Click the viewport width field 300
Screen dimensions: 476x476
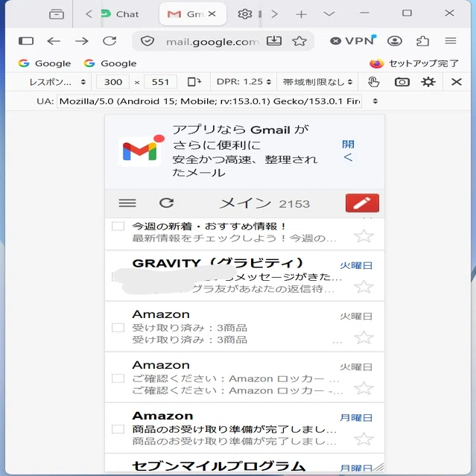point(113,82)
